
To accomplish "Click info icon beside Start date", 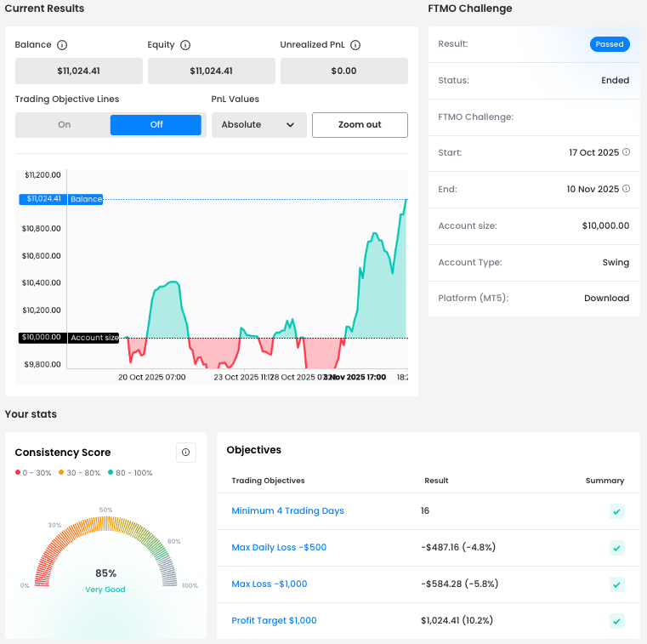I will (627, 152).
